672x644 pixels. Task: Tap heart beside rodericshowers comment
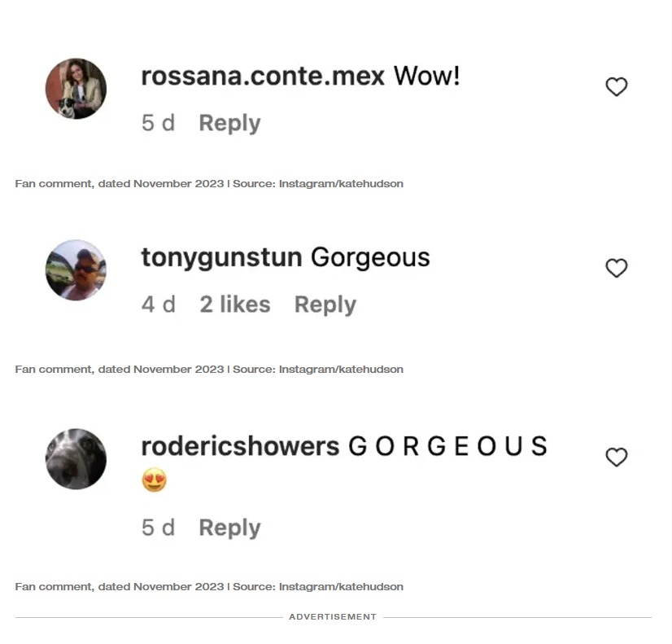(x=617, y=457)
